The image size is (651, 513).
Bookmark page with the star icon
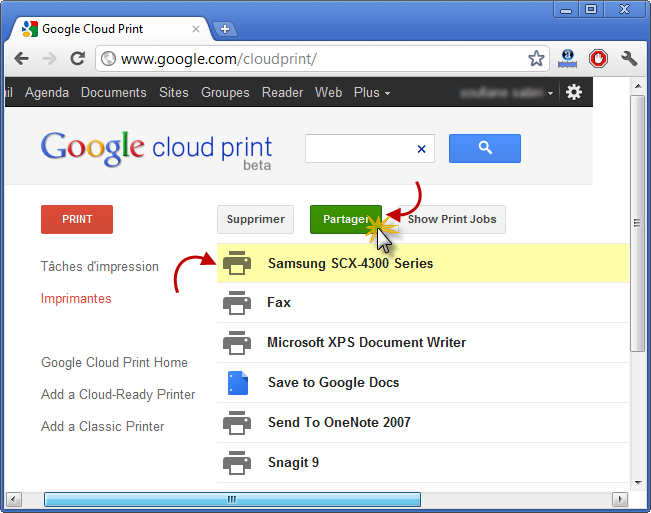536,59
